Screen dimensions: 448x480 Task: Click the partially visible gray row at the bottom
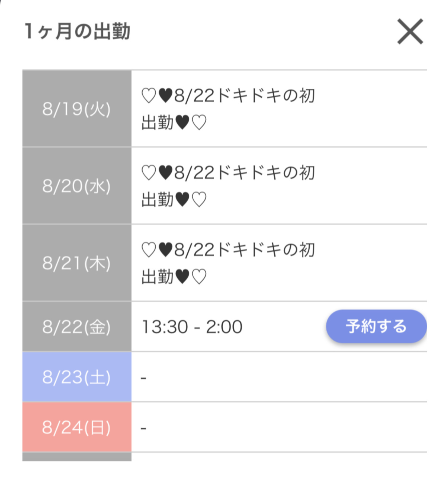pos(77,457)
